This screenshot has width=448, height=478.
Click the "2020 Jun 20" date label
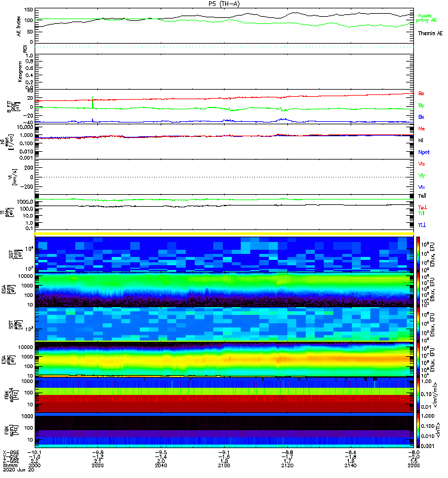click(x=19, y=470)
